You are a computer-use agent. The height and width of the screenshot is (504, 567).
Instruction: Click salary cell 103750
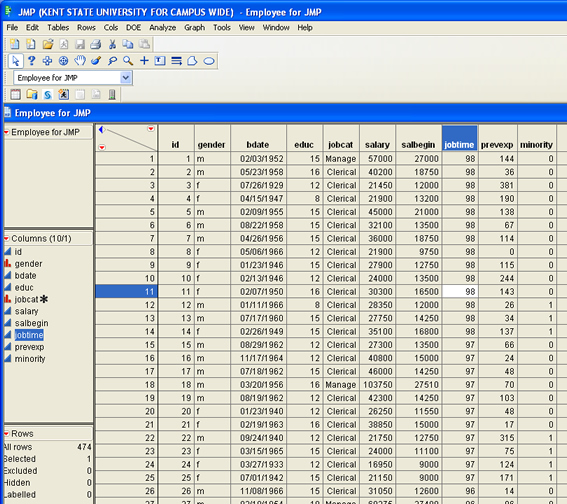[377, 384]
